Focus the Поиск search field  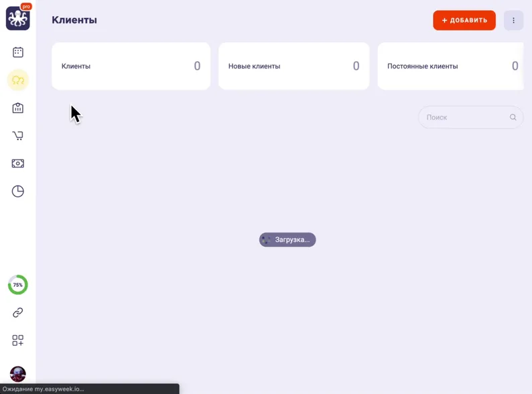click(470, 117)
